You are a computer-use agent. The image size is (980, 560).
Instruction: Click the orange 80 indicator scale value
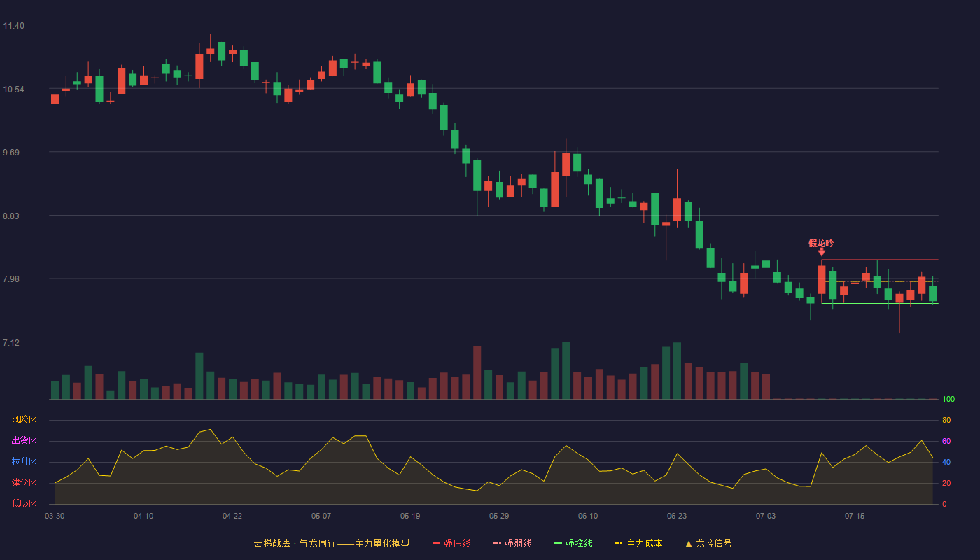tap(946, 420)
